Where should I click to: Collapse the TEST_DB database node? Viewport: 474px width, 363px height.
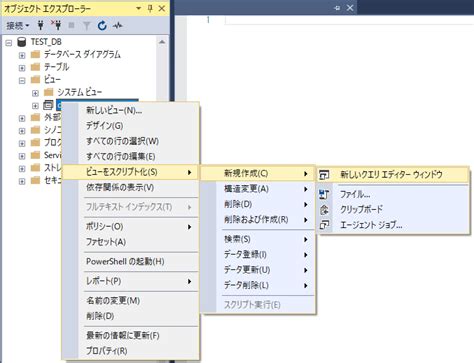tap(9, 43)
